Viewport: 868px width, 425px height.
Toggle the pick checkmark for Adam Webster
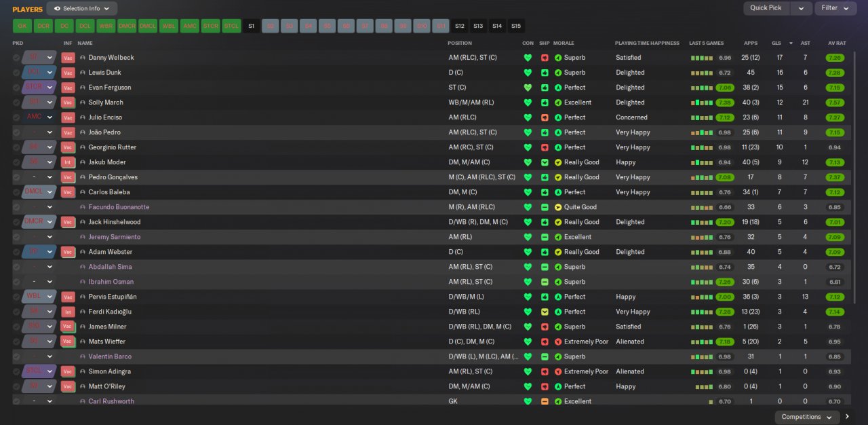pos(16,252)
